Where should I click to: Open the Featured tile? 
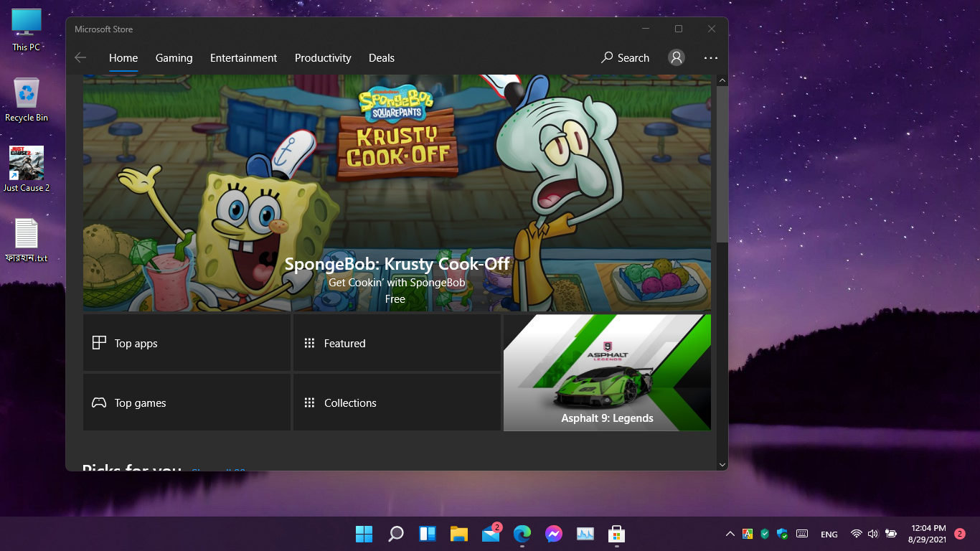coord(397,343)
